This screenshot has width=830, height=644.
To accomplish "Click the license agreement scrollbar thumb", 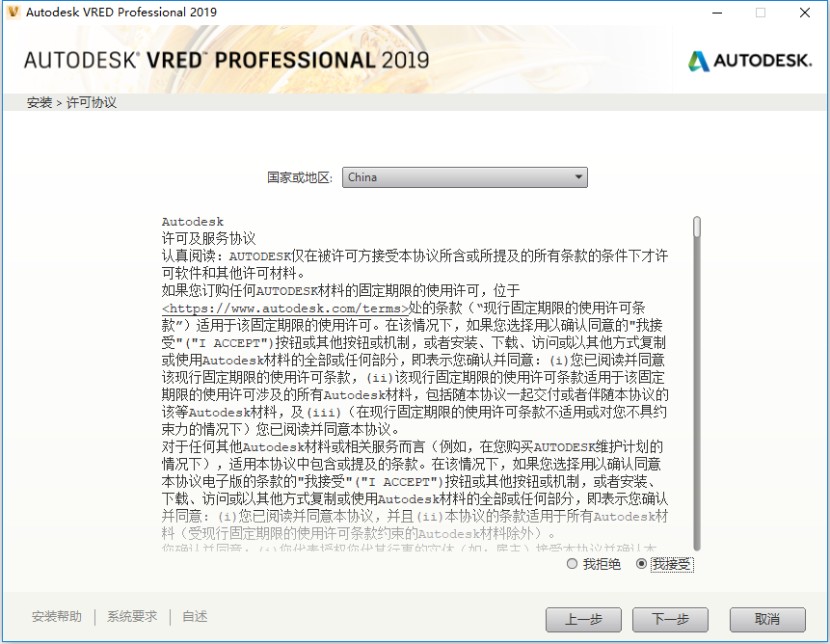I will [x=697, y=227].
